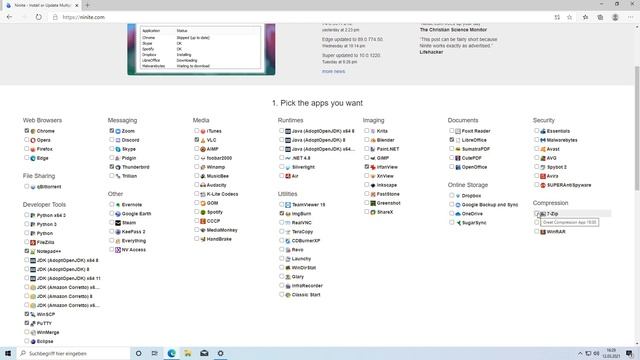Click the FileZilla app icon
Viewport: 640px width, 360px height.
33,242
